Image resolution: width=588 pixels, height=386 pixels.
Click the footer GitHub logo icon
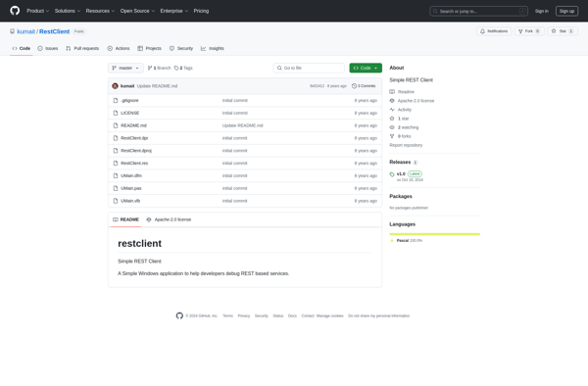179,315
